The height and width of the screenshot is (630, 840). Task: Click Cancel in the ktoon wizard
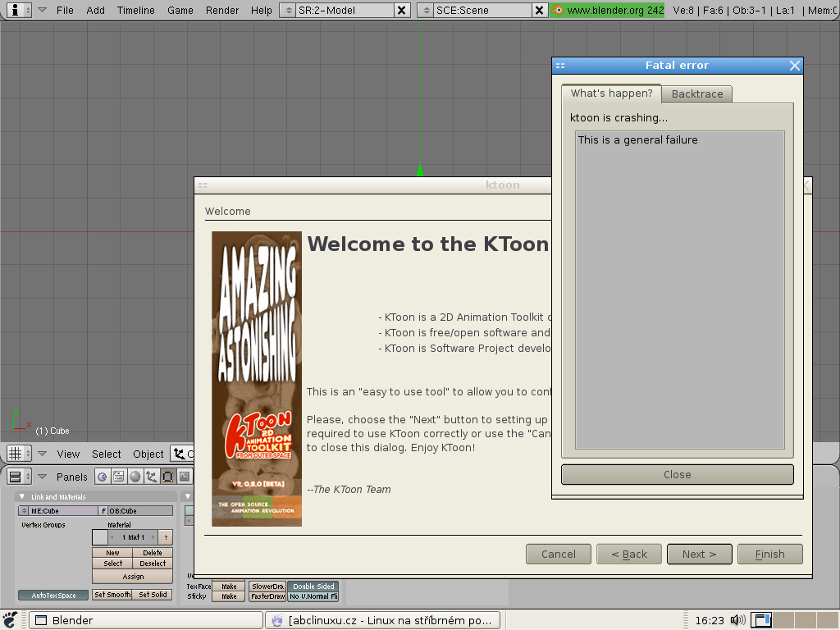[x=558, y=554]
